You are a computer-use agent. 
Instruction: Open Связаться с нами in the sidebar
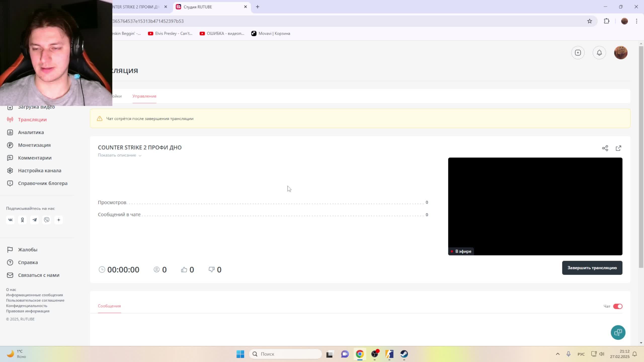[38, 275]
